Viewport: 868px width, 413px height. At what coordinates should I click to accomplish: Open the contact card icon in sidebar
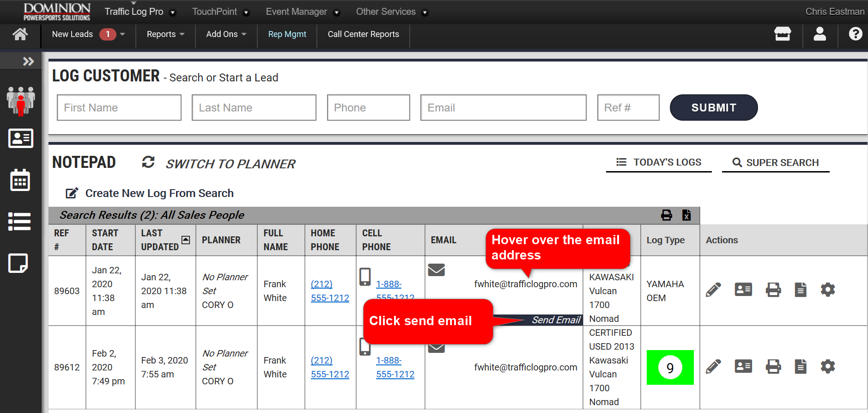point(21,138)
